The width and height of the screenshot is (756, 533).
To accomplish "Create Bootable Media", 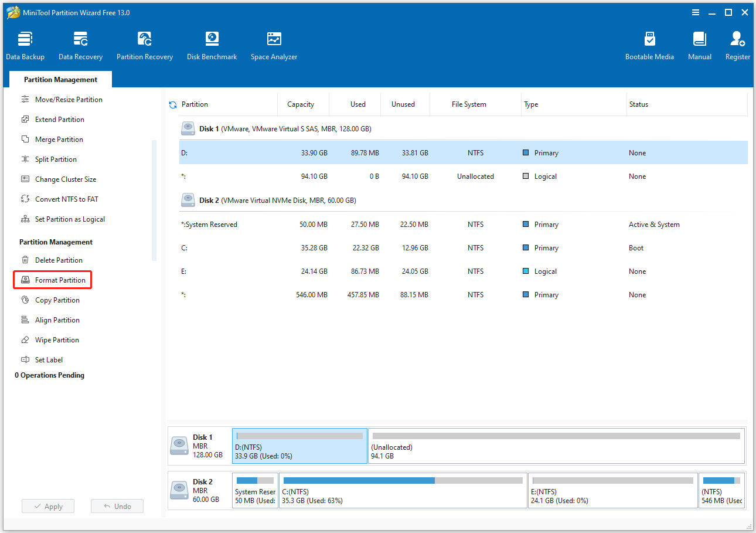I will click(649, 45).
